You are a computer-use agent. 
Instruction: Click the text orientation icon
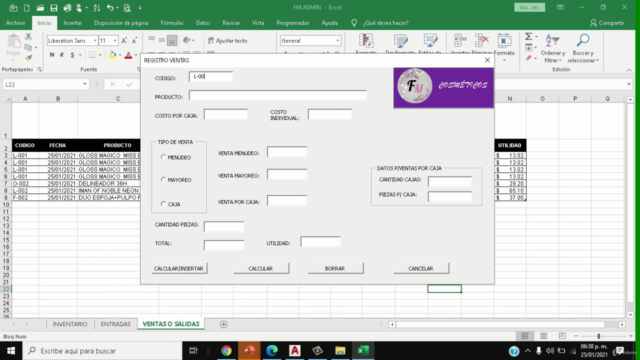[187, 40]
